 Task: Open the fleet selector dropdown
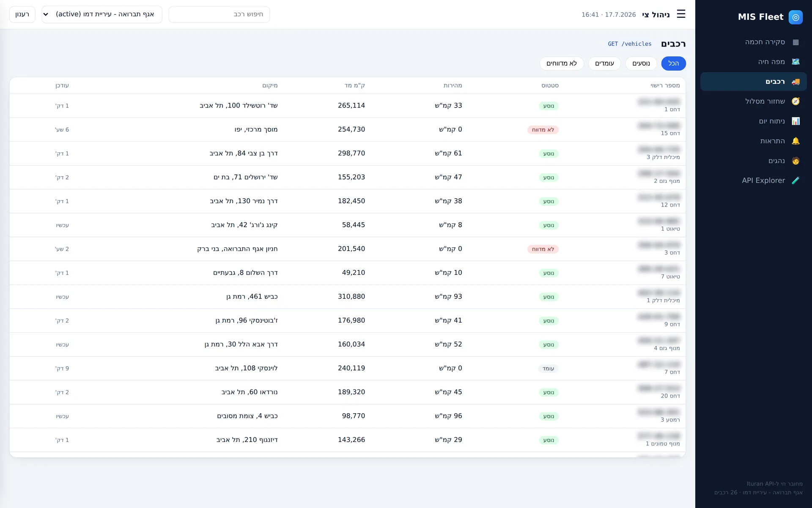(102, 14)
